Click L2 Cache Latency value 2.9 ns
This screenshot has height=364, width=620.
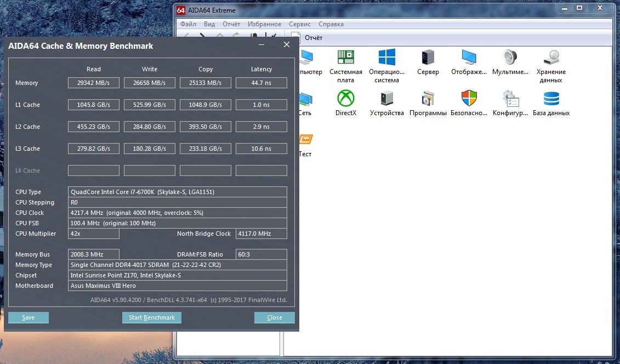pyautogui.click(x=261, y=127)
